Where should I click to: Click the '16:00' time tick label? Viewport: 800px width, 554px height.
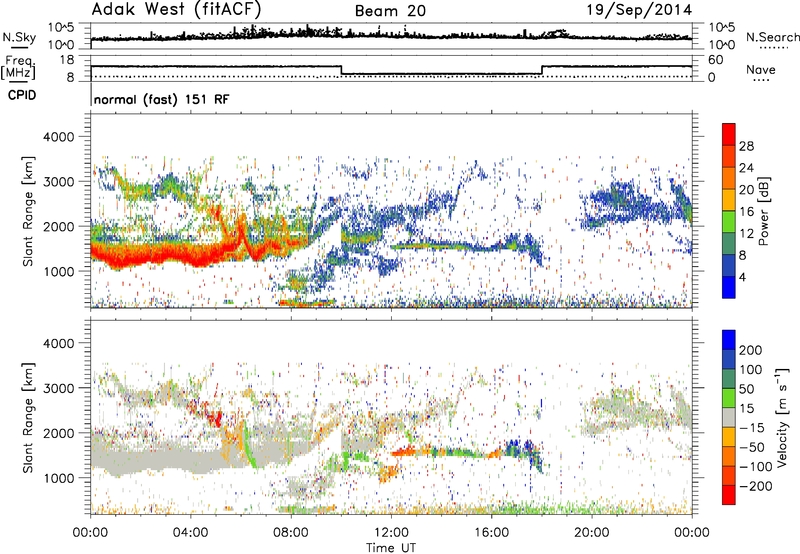491,533
